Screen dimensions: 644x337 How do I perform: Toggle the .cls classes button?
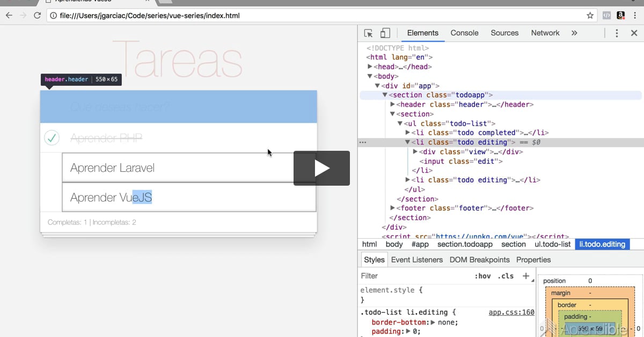(x=506, y=276)
